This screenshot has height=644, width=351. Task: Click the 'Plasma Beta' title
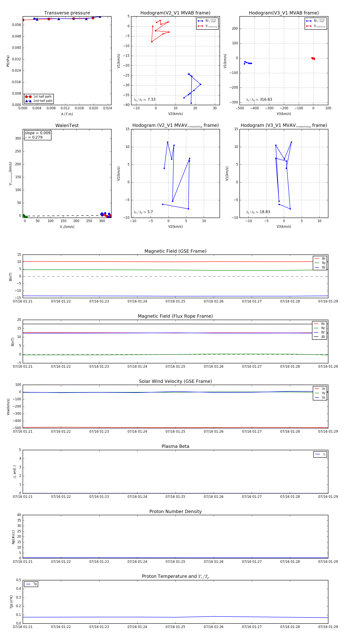pyautogui.click(x=175, y=447)
